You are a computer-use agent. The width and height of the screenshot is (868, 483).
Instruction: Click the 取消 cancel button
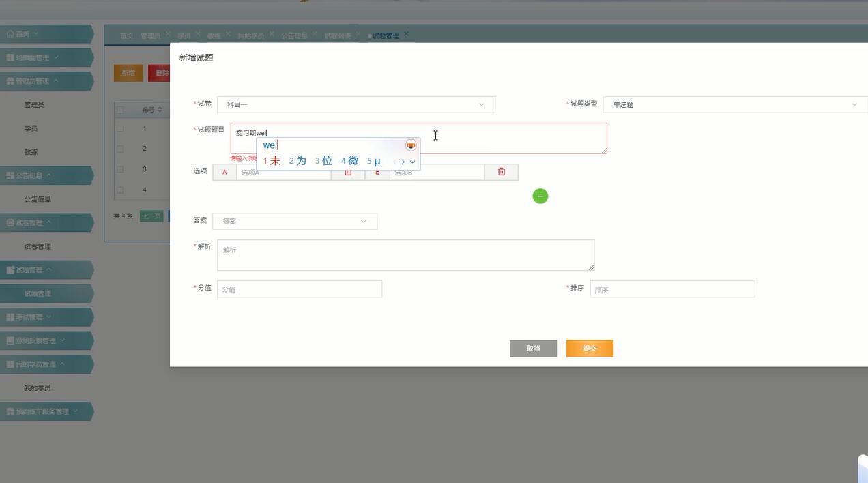pyautogui.click(x=533, y=349)
